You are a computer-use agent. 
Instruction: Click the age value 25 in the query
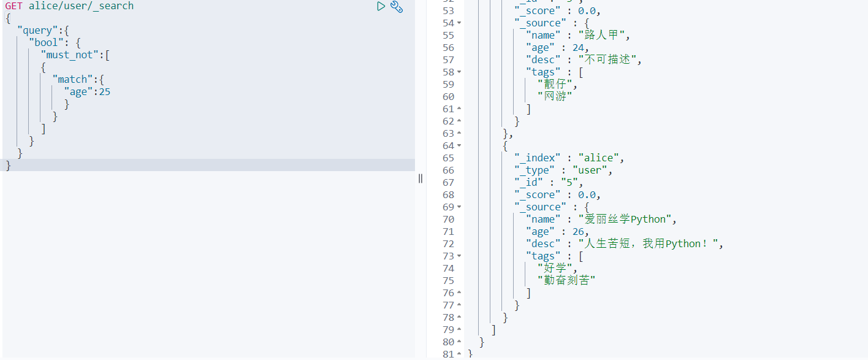[104, 92]
